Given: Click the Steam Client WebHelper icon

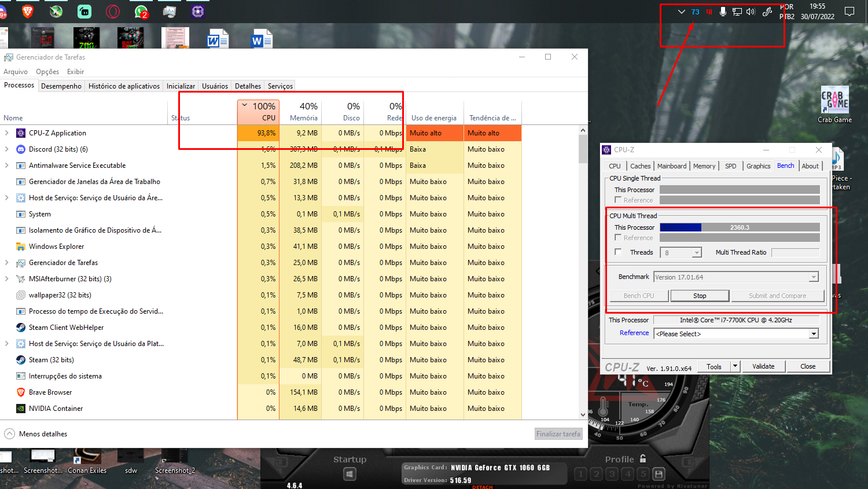Looking at the screenshot, I should click(x=21, y=328).
